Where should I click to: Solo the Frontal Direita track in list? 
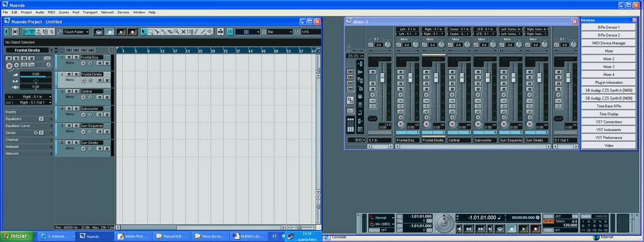point(76,74)
